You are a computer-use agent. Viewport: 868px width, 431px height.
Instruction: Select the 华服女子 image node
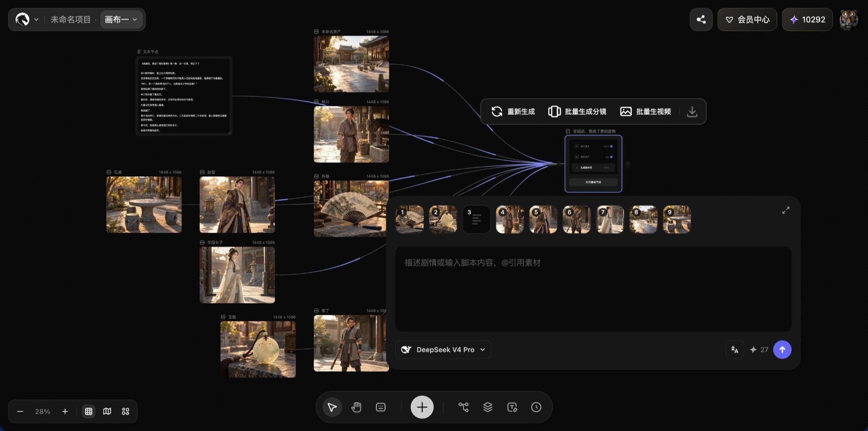pyautogui.click(x=237, y=275)
